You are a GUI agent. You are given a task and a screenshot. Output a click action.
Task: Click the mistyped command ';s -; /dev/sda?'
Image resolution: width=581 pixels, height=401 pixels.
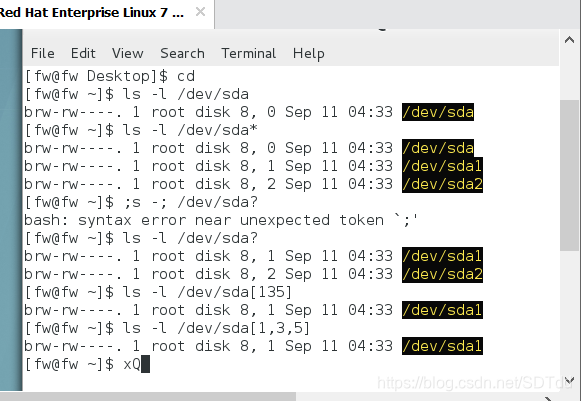coord(190,202)
